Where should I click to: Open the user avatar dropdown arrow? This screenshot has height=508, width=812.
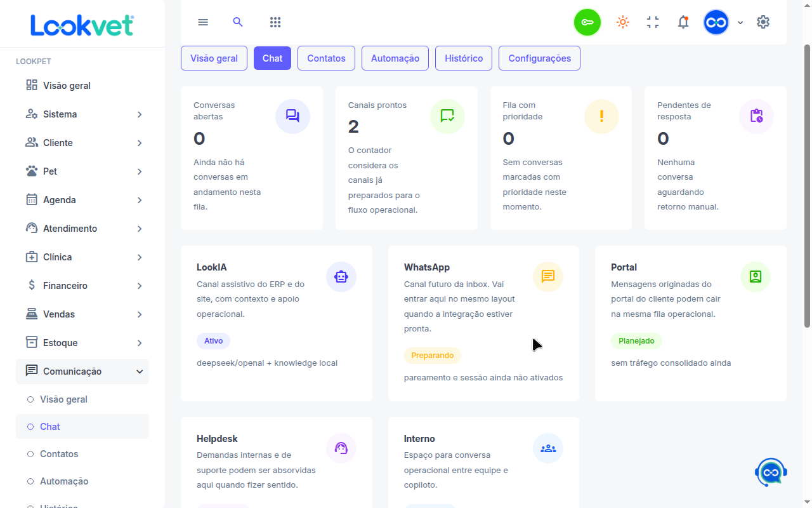tap(740, 23)
